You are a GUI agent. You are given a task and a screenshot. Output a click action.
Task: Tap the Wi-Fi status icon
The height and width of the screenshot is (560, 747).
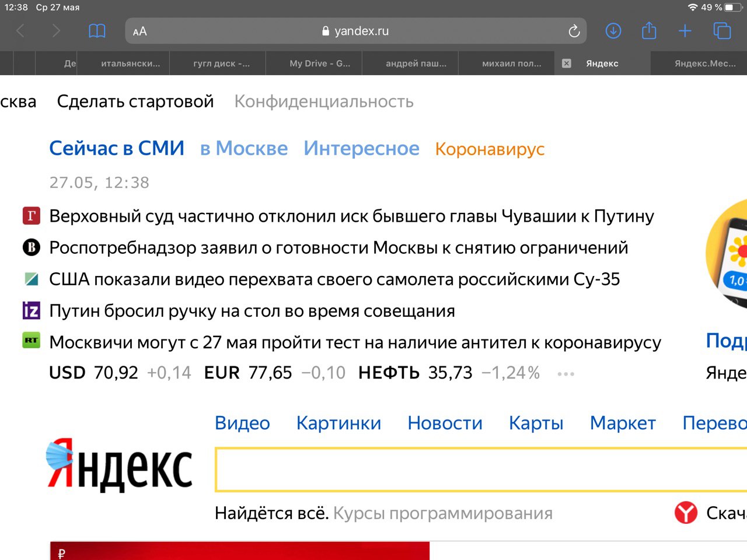coord(693,7)
